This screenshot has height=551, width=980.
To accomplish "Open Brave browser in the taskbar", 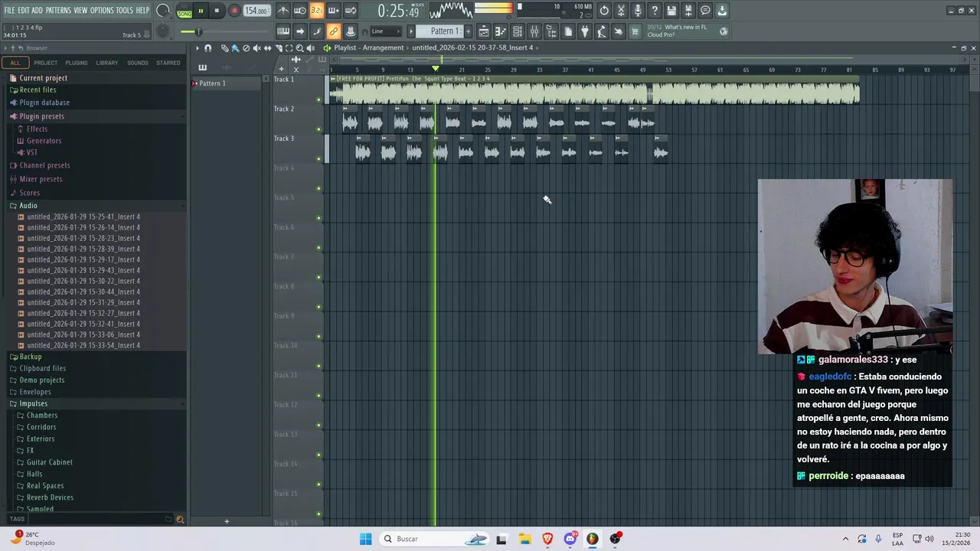I will click(547, 539).
